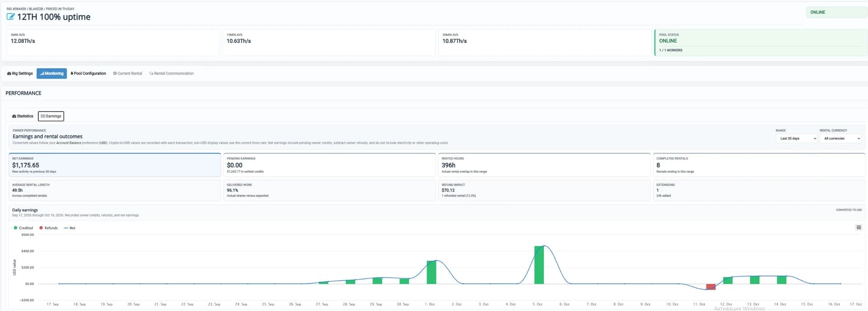Click the green bar for 29 Sep
The width and height of the screenshot is (868, 311).
pyautogui.click(x=377, y=281)
